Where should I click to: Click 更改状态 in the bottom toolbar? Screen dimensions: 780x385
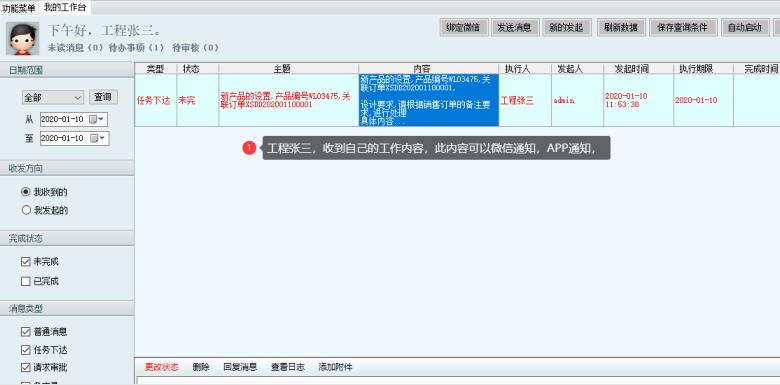[x=162, y=367]
